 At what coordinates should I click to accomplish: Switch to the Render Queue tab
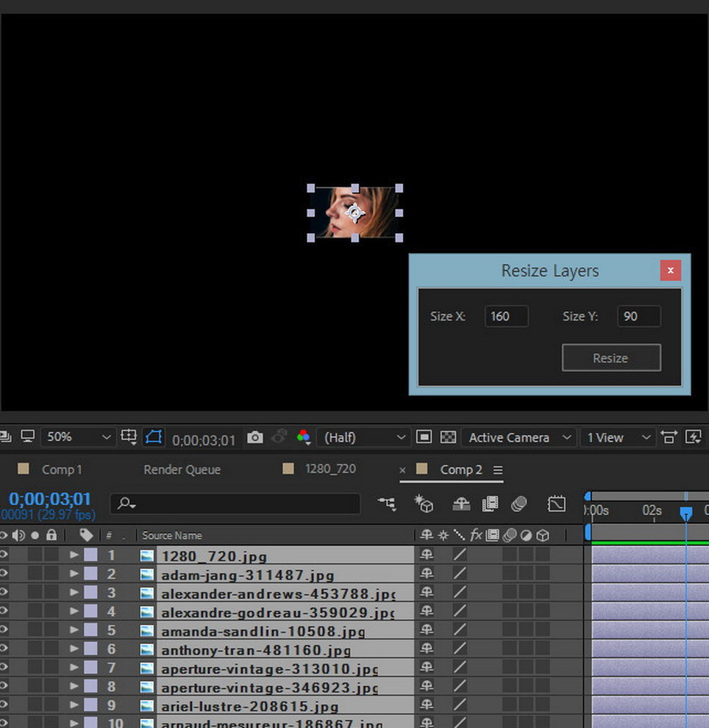[x=182, y=470]
